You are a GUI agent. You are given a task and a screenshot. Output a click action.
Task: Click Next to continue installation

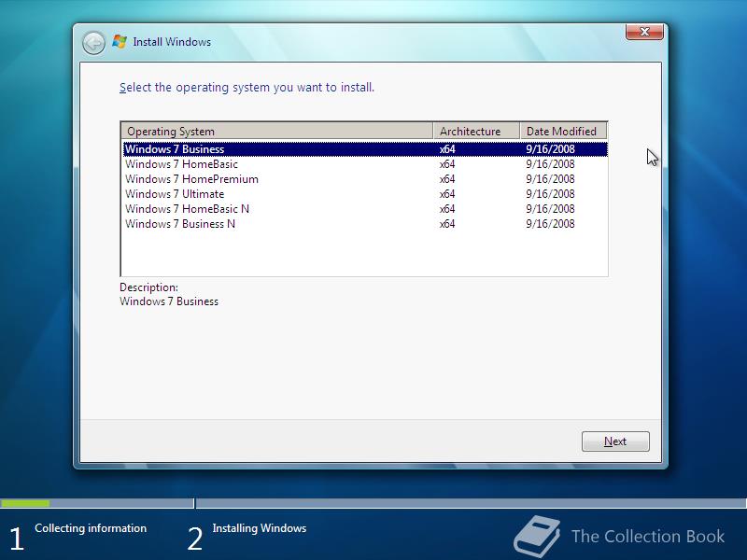pos(615,441)
